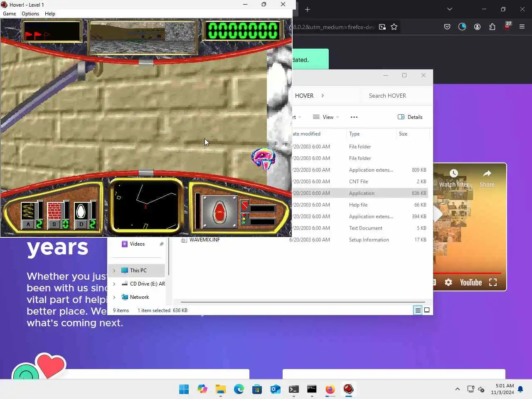Expand the This PC tree node
Screen dimensions: 532x399
coord(114,271)
